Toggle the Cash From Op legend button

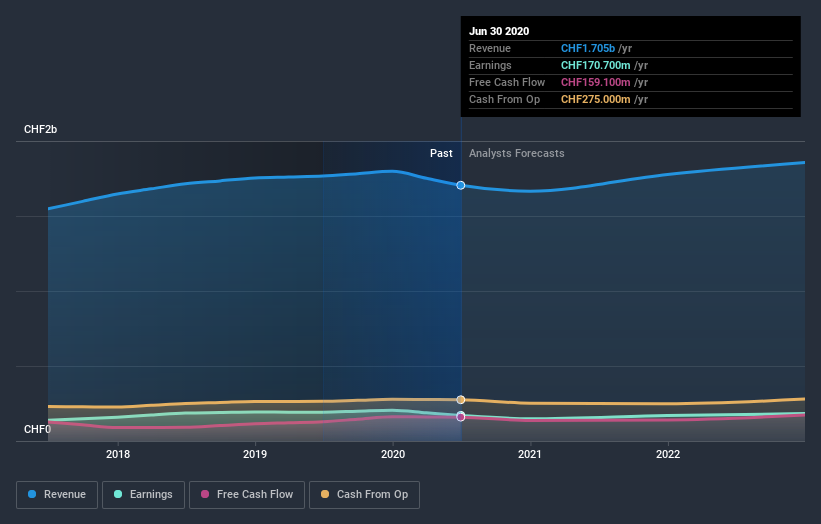pyautogui.click(x=364, y=495)
